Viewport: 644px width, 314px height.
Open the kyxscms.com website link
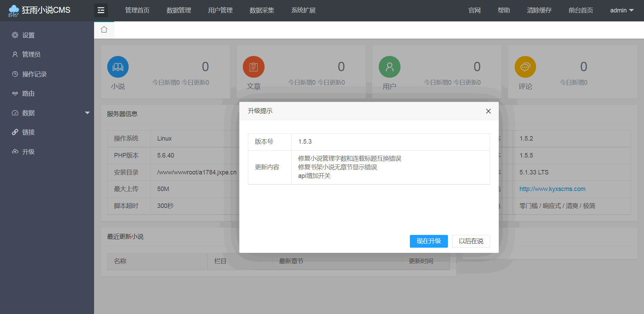point(552,189)
